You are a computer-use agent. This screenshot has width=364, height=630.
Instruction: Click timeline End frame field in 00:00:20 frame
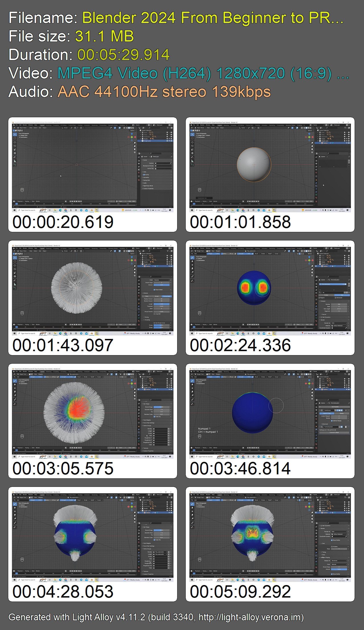coord(132,201)
